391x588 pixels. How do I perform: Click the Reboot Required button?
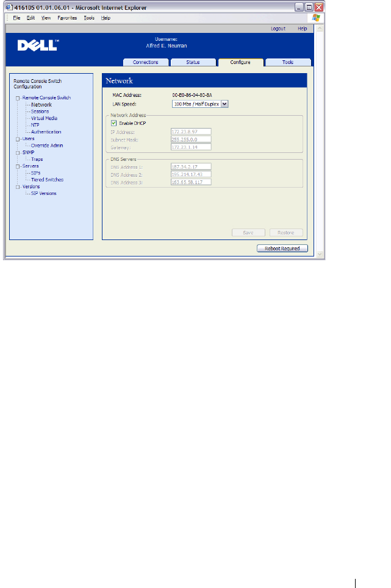tap(282, 248)
